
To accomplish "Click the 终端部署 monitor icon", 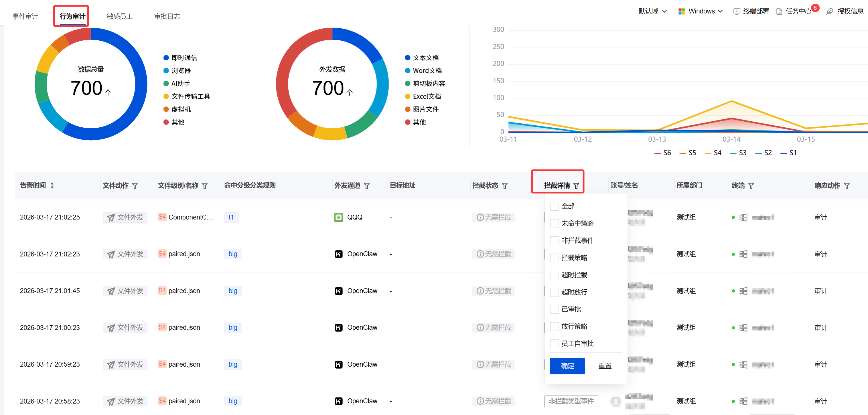I will click(737, 11).
